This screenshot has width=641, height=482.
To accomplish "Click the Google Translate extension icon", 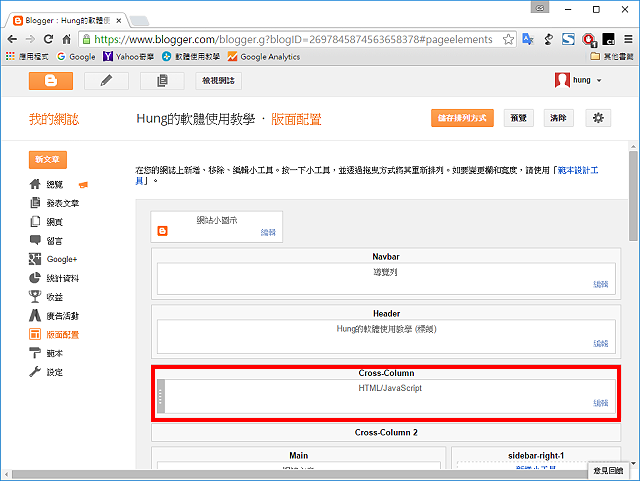I will [528, 39].
